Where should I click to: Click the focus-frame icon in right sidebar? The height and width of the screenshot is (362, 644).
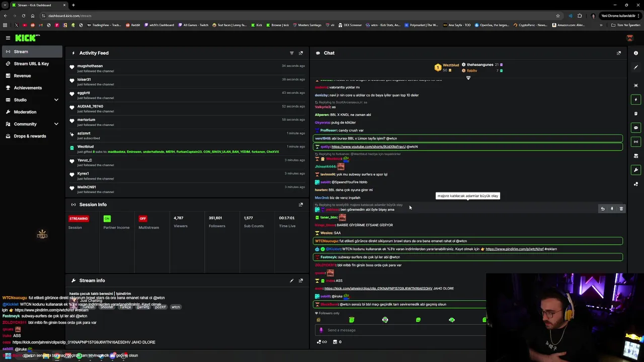(x=636, y=85)
